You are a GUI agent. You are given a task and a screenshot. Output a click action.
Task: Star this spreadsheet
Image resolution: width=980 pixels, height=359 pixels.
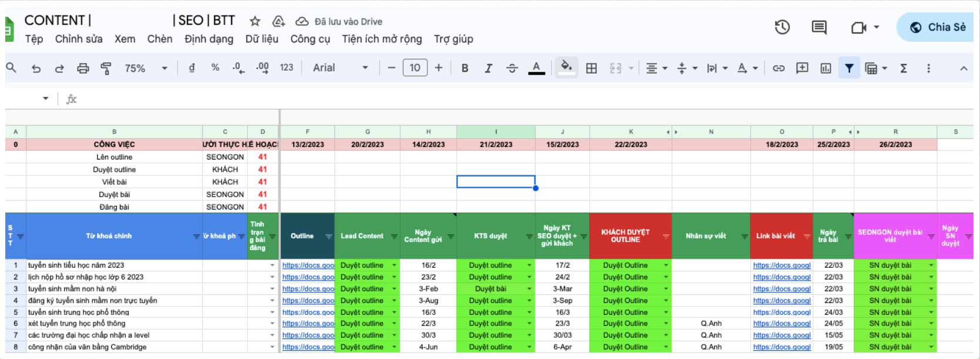tap(255, 21)
